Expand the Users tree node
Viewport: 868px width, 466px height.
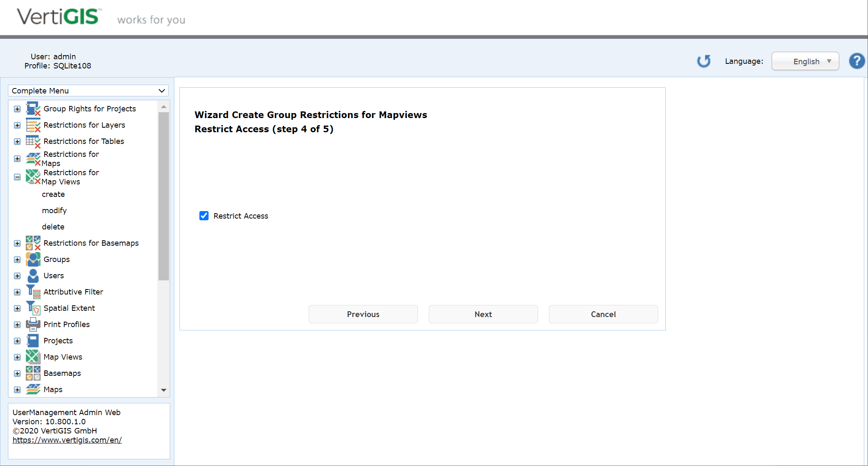coord(17,276)
